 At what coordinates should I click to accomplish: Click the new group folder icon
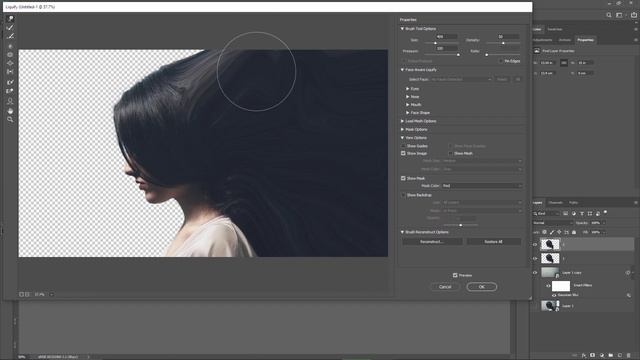(x=611, y=356)
